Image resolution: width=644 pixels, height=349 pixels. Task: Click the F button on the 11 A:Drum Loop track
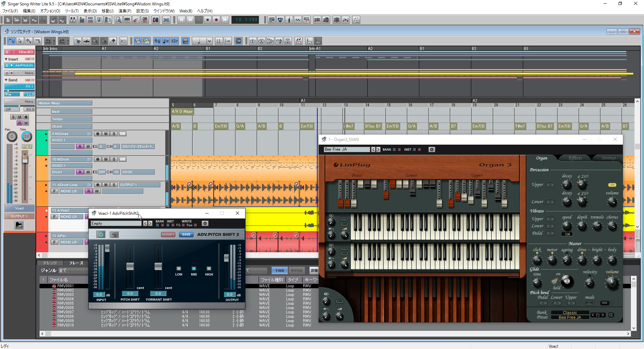pyautogui.click(x=54, y=191)
